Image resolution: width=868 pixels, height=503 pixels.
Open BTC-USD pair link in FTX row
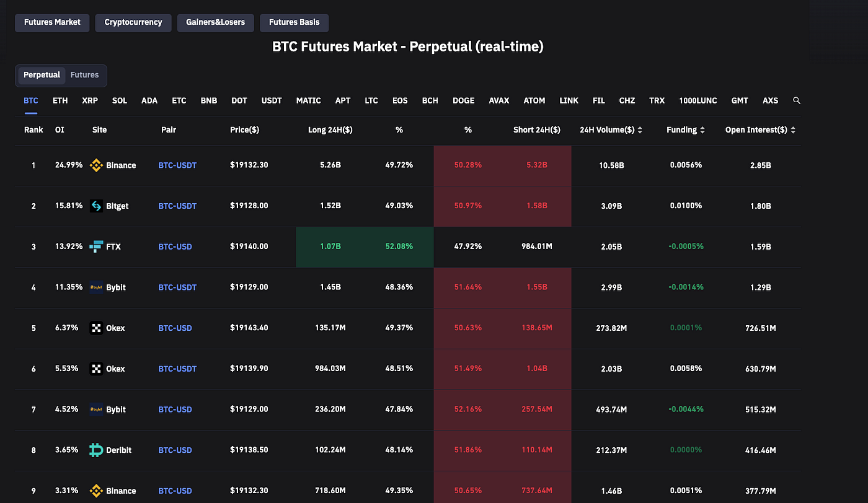coord(175,247)
